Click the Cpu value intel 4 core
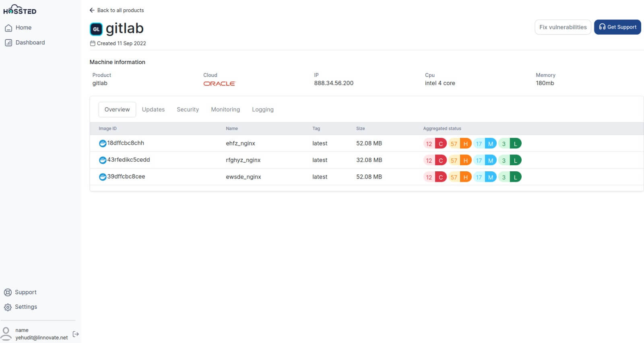Viewport: 644px width, 343px height. (x=440, y=83)
